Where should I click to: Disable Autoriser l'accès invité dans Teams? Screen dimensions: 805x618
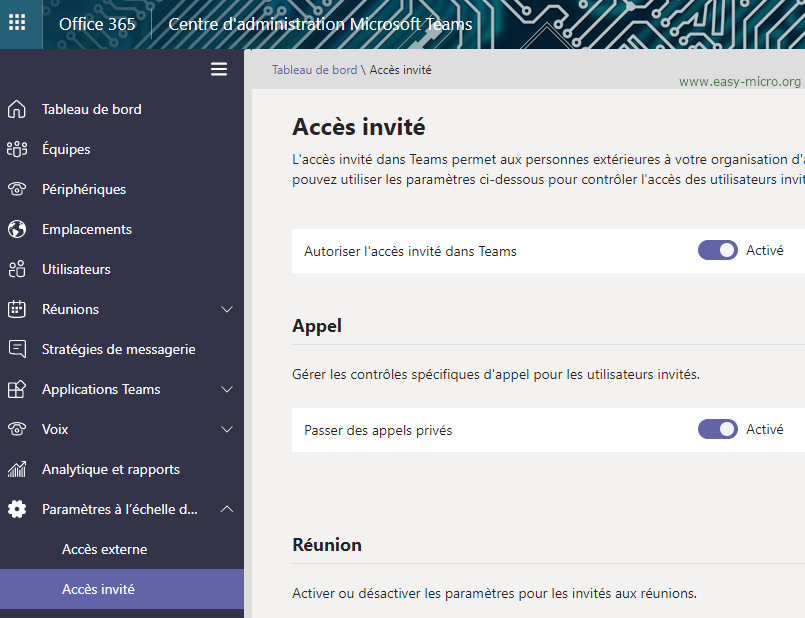click(717, 250)
